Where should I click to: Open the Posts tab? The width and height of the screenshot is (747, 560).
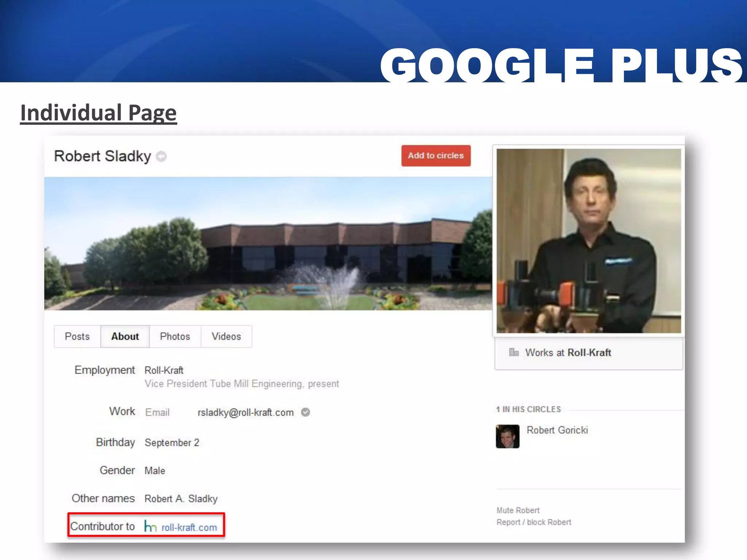pyautogui.click(x=77, y=337)
